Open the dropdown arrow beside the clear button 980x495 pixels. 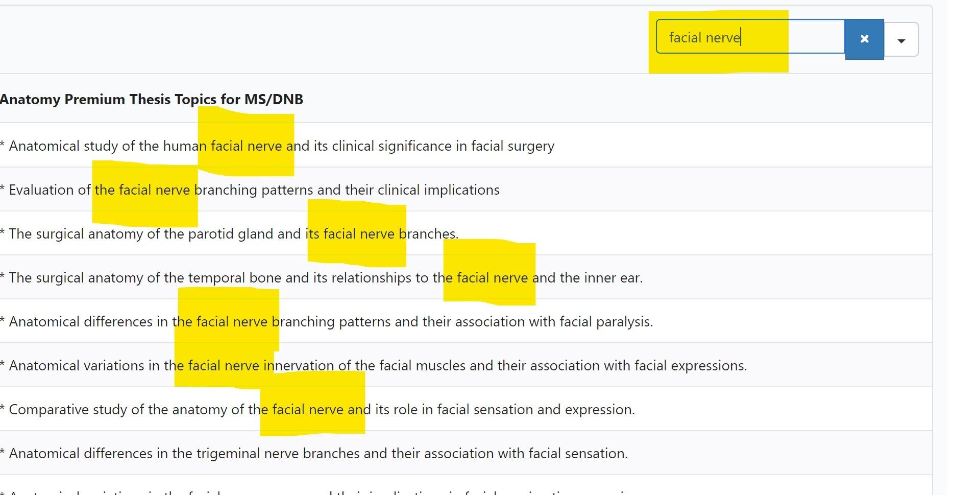[900, 39]
